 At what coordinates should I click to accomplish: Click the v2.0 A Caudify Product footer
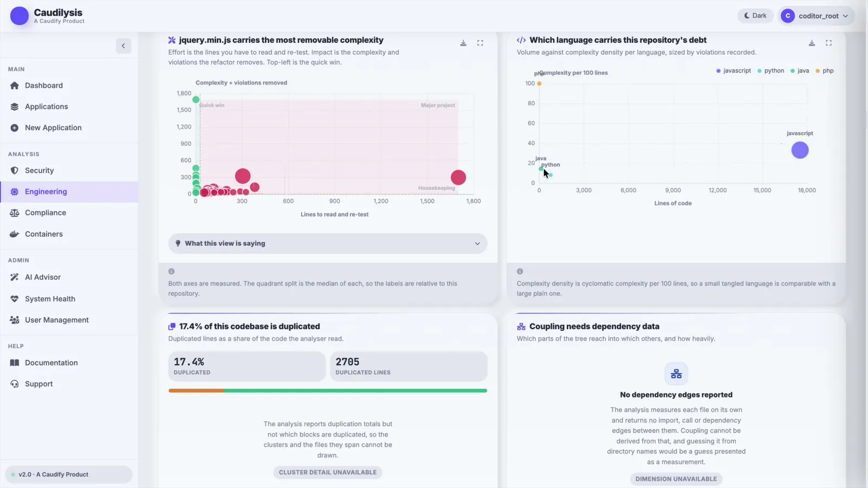point(69,474)
